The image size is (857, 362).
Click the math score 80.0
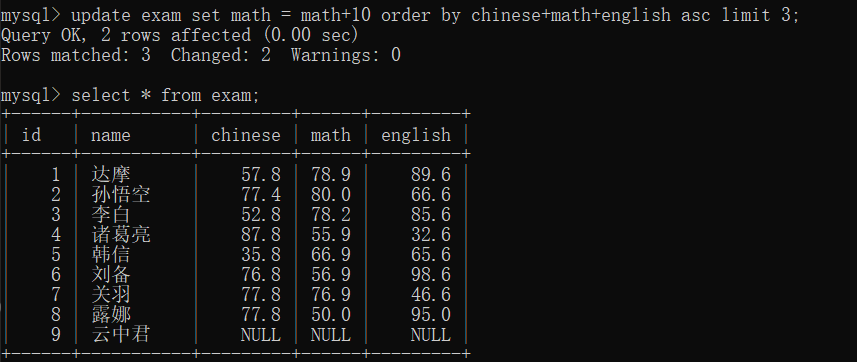point(331,195)
